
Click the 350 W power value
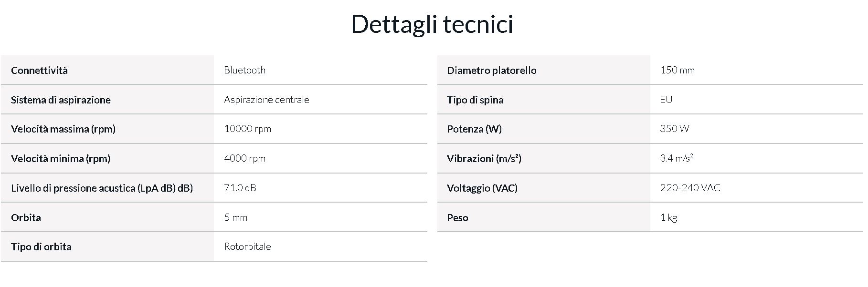pos(674,129)
